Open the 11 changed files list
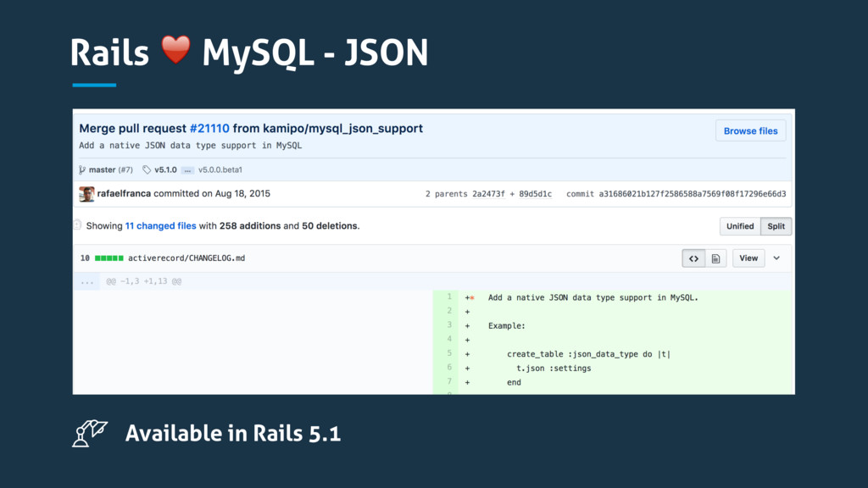868x488 pixels. [160, 225]
